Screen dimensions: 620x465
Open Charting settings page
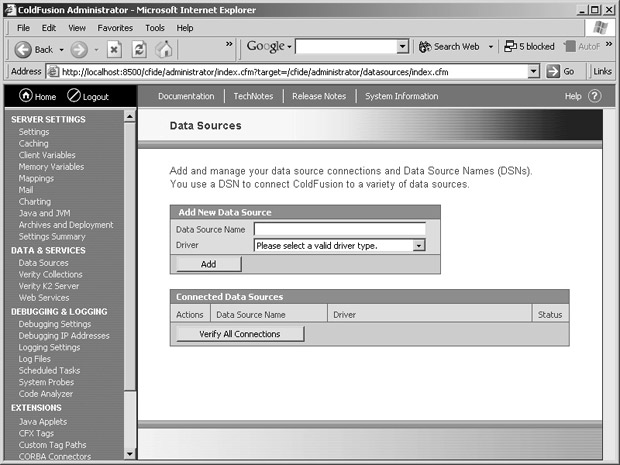[x=35, y=202]
